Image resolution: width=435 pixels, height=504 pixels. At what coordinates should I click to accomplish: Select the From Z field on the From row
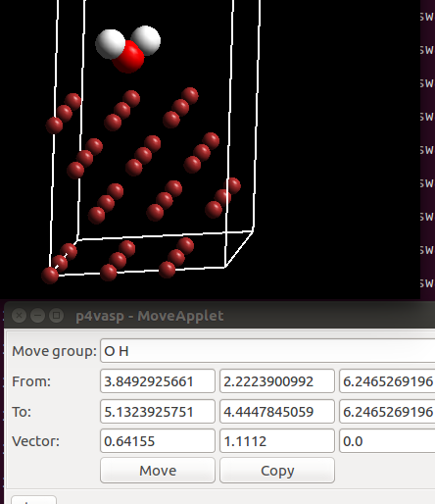[x=387, y=381]
